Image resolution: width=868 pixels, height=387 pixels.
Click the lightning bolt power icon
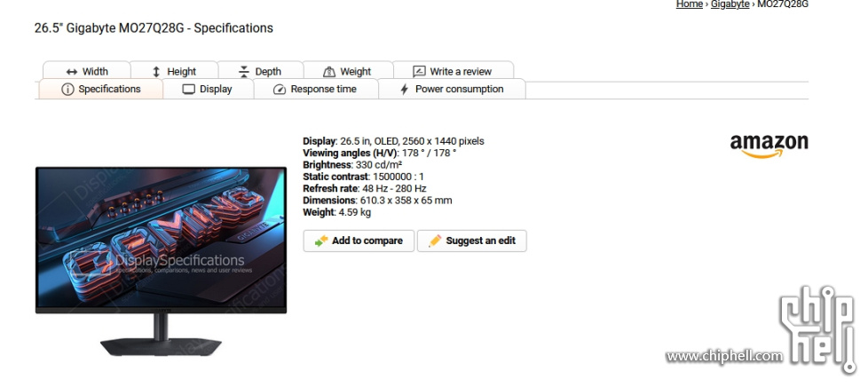[x=404, y=89]
